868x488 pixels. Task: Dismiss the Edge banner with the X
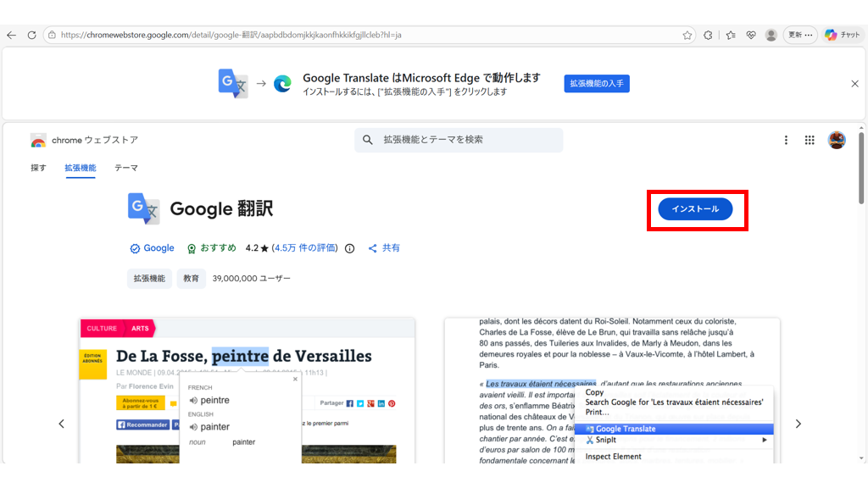pos(854,84)
